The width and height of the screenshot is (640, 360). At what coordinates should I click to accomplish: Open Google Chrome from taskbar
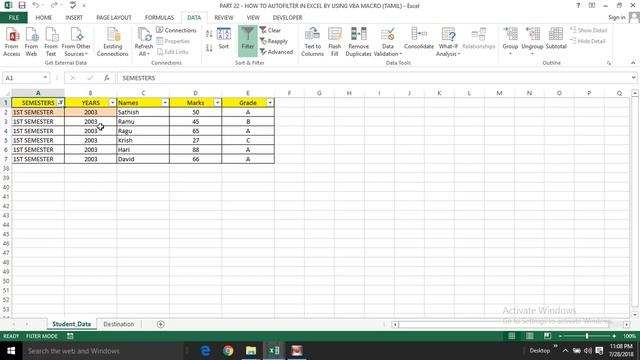(228, 351)
